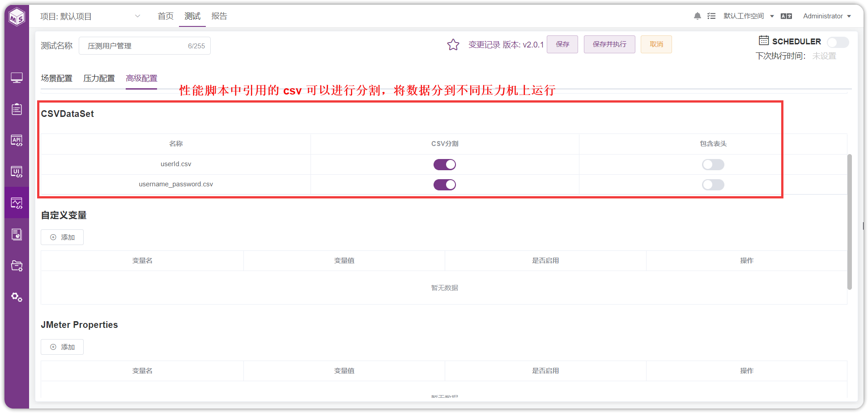Enable the SCHEDULER switch
The width and height of the screenshot is (868, 413).
coord(838,42)
